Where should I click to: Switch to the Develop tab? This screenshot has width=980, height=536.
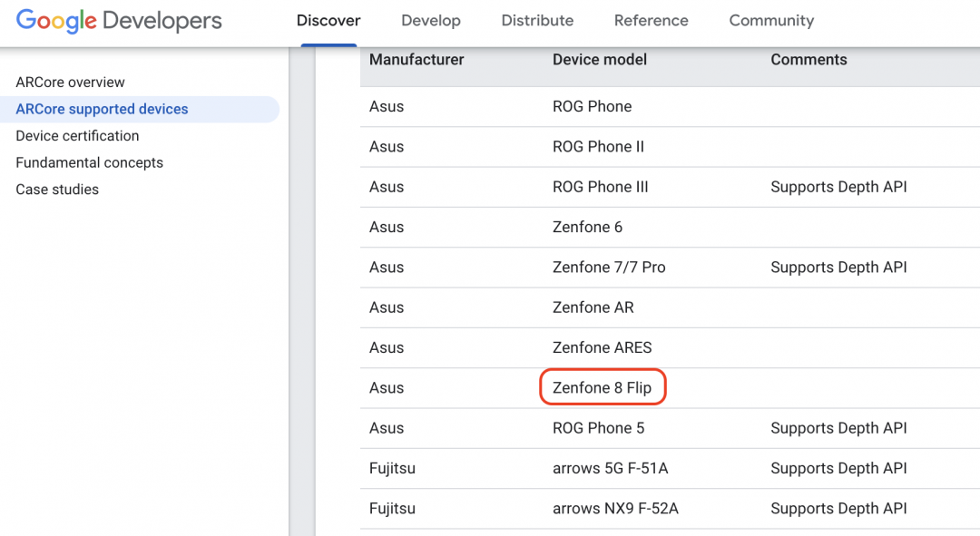[431, 21]
